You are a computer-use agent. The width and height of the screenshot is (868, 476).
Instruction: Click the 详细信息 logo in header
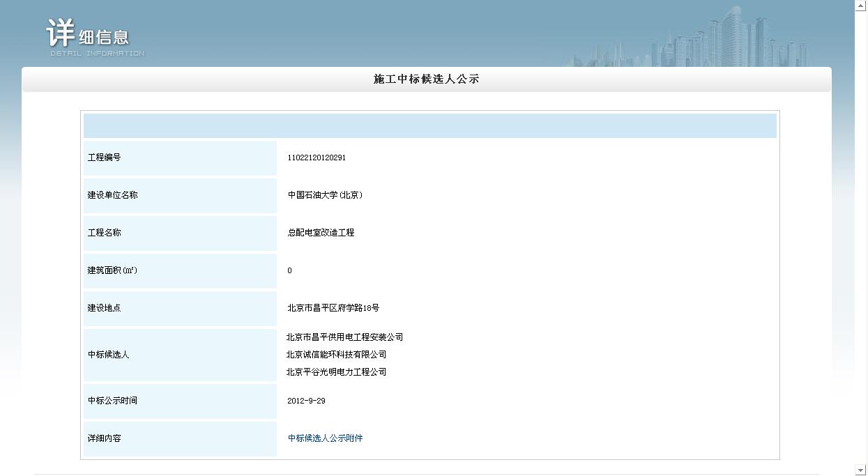click(94, 37)
